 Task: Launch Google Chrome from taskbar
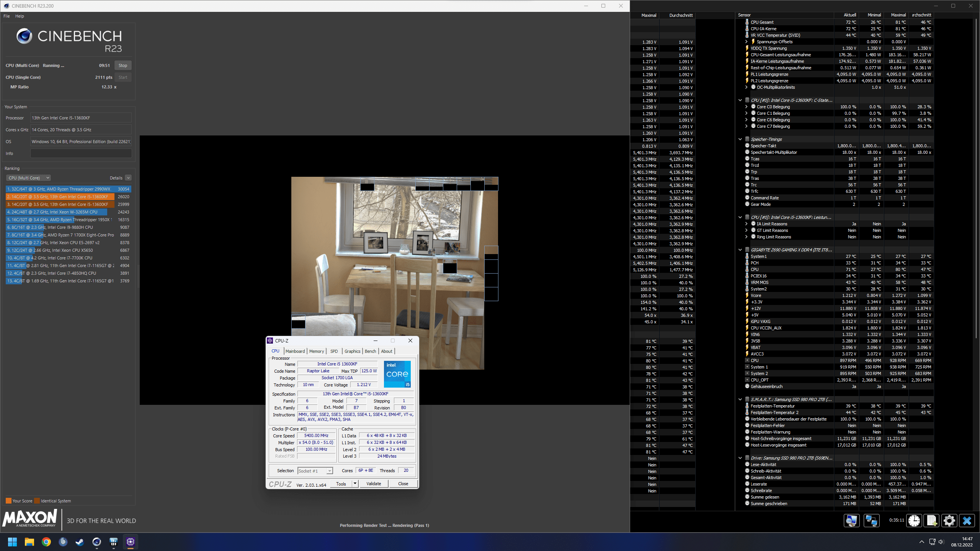pyautogui.click(x=46, y=542)
